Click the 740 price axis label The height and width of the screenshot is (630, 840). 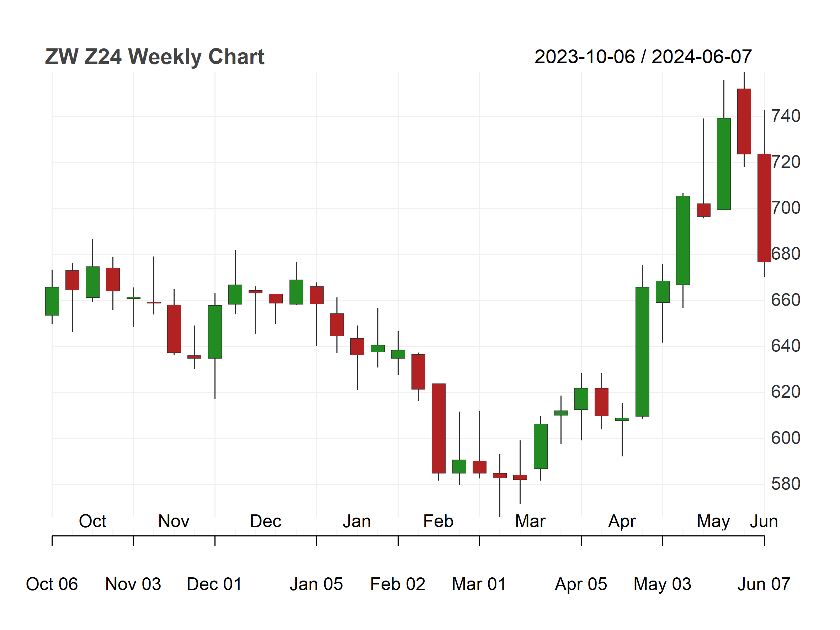click(x=786, y=116)
